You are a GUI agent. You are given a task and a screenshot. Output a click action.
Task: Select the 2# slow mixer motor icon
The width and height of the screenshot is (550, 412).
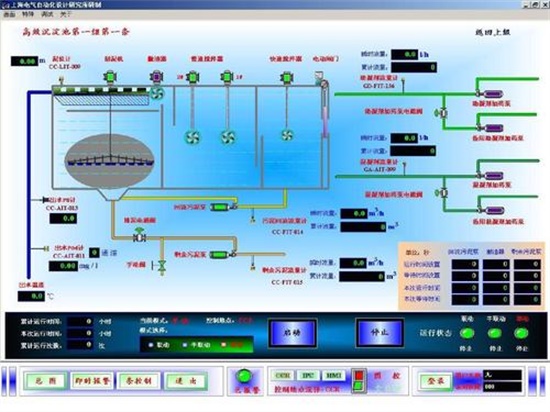192,77
